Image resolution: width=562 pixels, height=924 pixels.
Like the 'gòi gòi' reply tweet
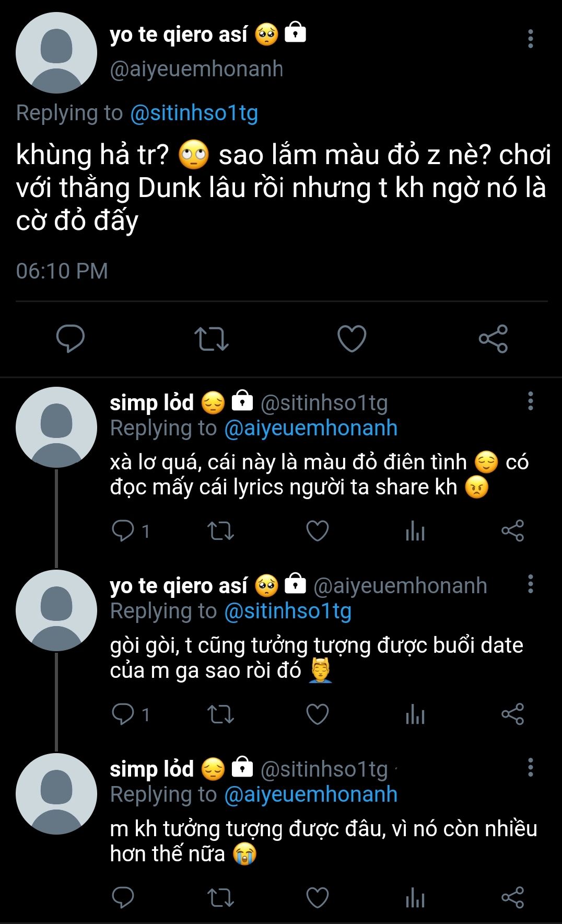coord(317,714)
